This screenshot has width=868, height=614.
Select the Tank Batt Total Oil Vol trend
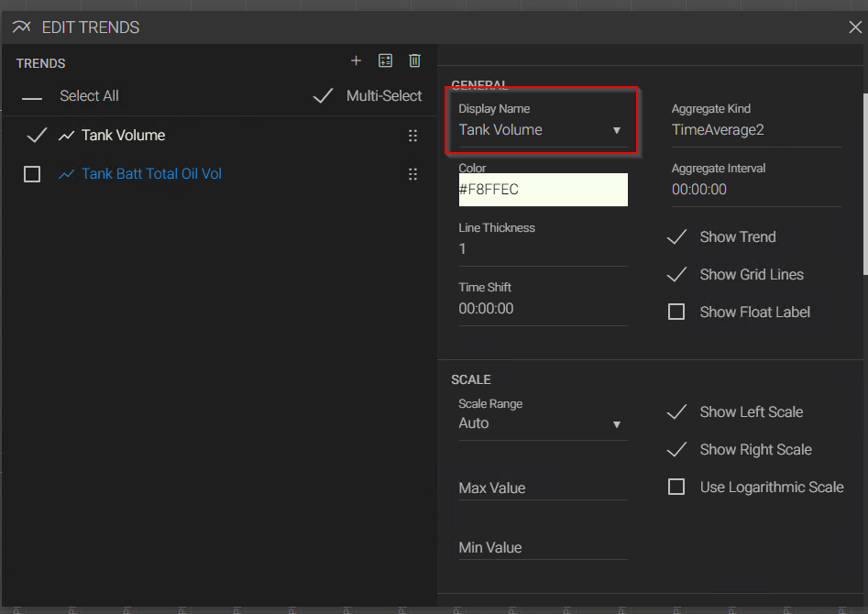click(151, 174)
